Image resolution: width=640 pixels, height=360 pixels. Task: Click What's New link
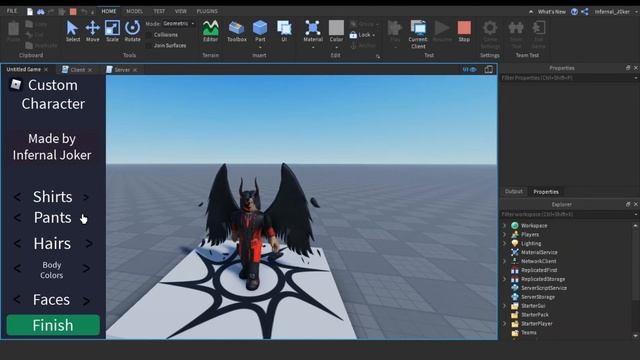point(551,12)
